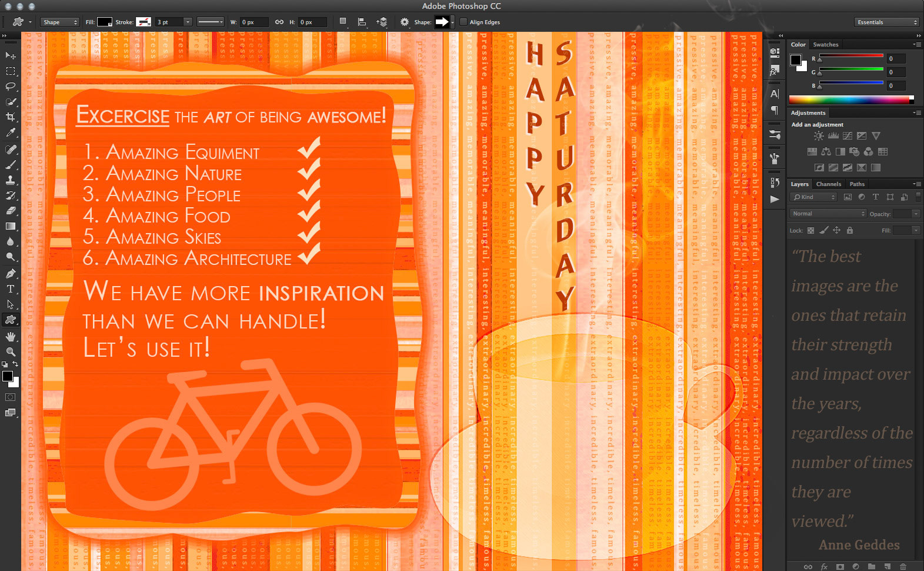Open the Actions panel play icon
This screenshot has width=924, height=571.
[x=775, y=199]
